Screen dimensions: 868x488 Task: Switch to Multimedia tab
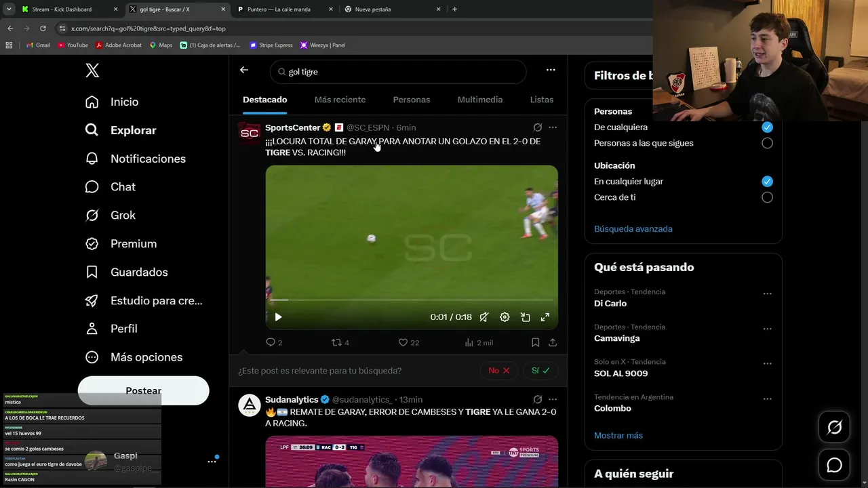pos(480,100)
